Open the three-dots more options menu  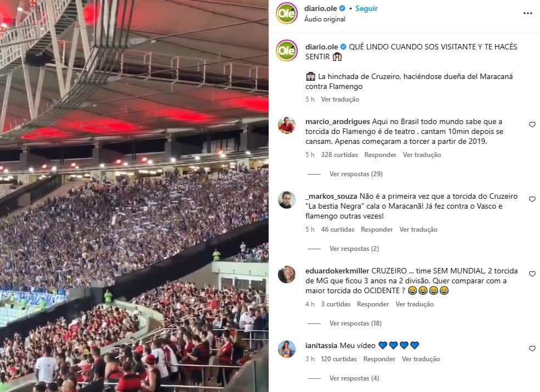(527, 13)
